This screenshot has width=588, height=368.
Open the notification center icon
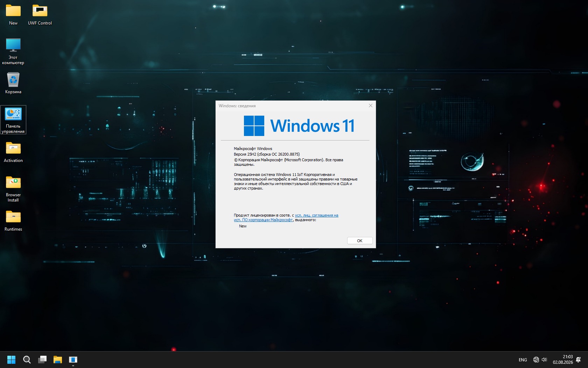579,360
